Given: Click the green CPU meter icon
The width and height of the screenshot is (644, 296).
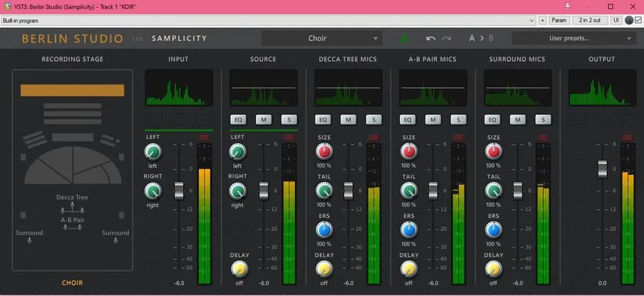Looking at the screenshot, I should (404, 39).
